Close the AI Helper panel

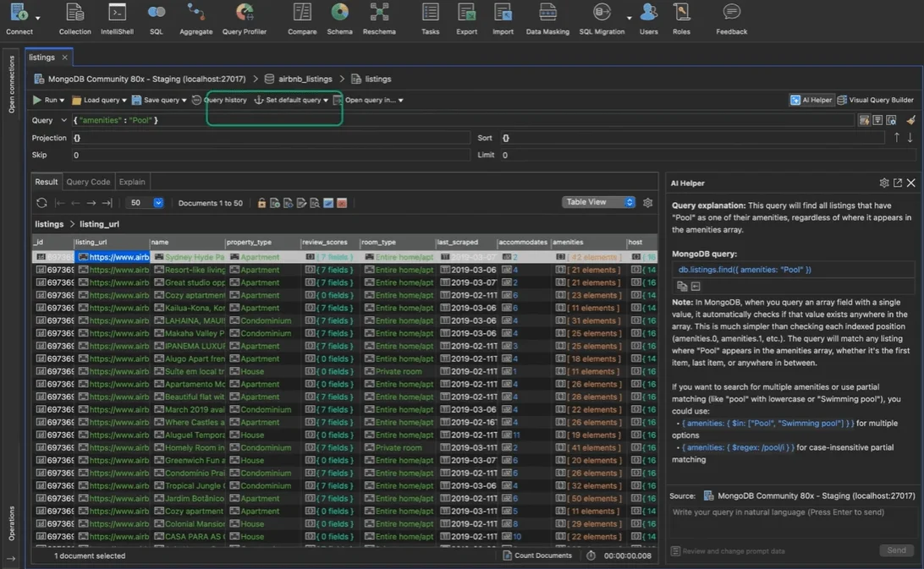[911, 183]
